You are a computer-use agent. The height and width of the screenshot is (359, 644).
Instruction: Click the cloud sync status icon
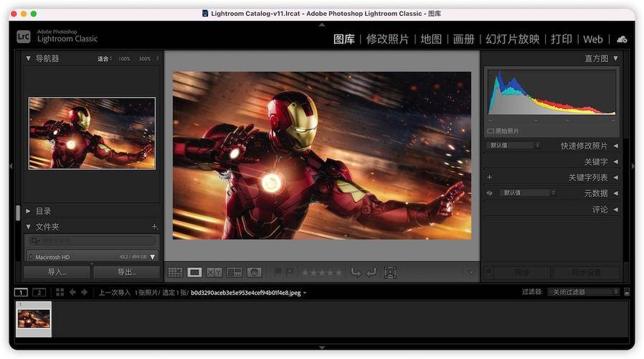622,39
